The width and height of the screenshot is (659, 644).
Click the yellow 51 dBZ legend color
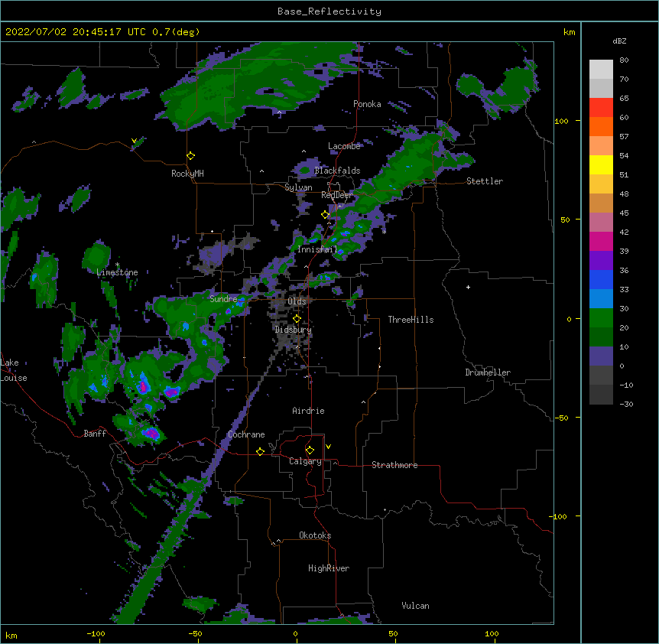601,164
